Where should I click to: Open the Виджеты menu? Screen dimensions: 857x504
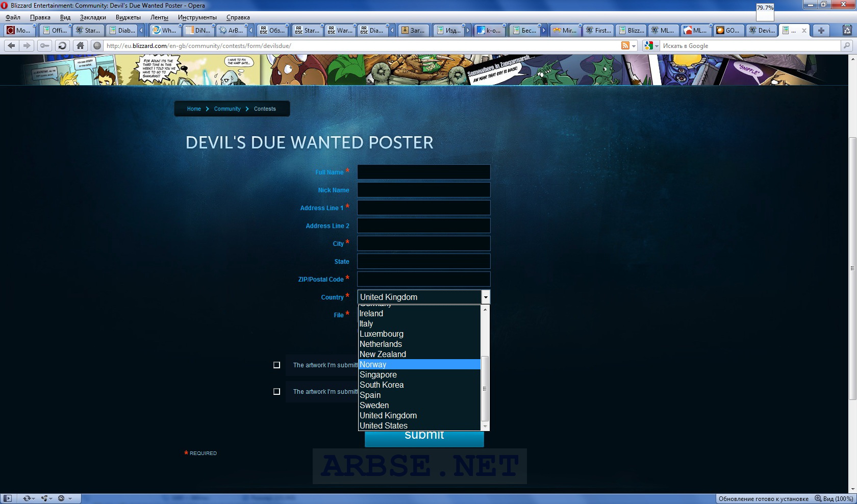[x=128, y=17]
